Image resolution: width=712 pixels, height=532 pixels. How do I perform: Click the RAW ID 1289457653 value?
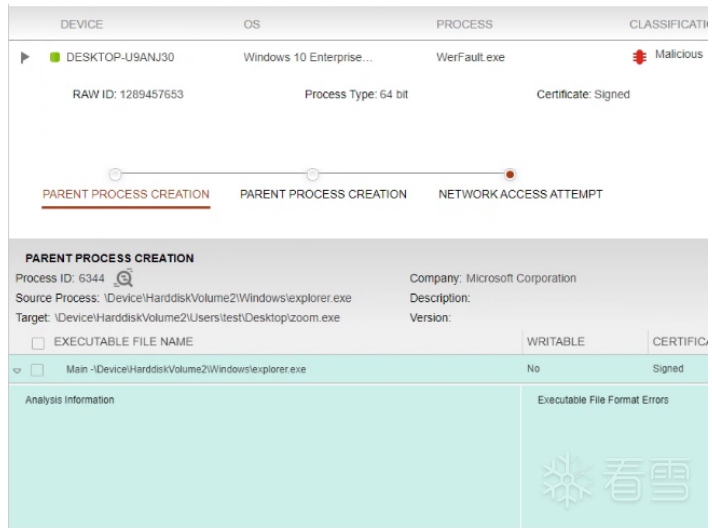point(152,94)
